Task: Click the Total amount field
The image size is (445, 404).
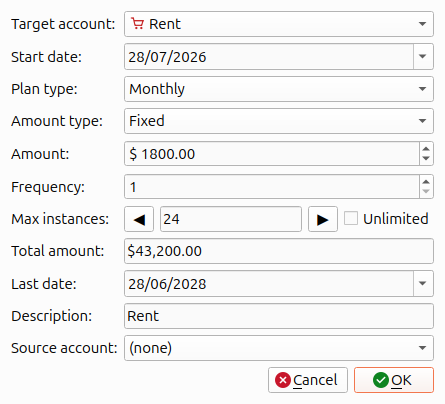Action: point(279,251)
